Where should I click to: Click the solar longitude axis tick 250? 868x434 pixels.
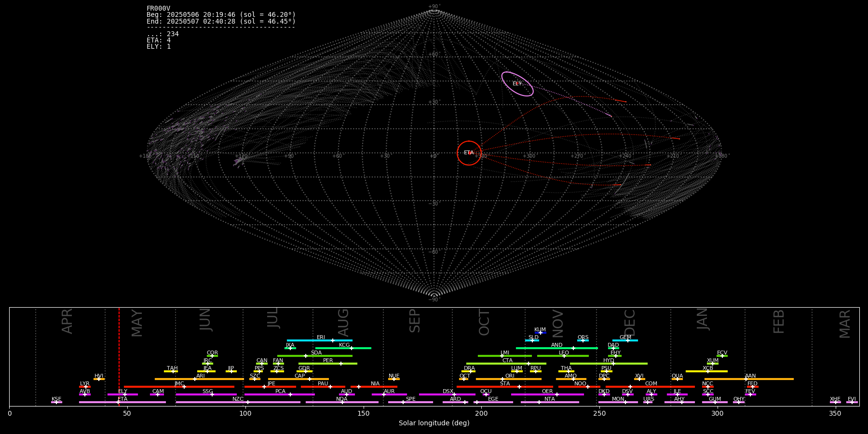pos(599,413)
